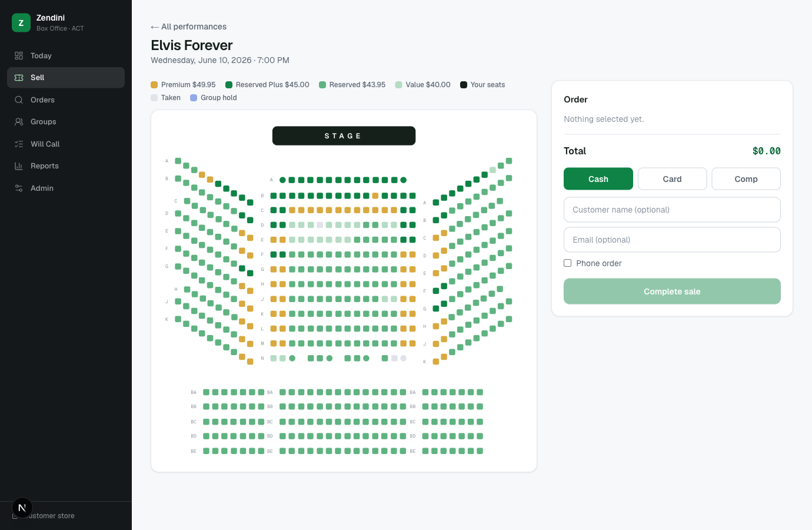812x530 pixels.
Task: Select first dark-green seat of center row F
Action: click(274, 254)
